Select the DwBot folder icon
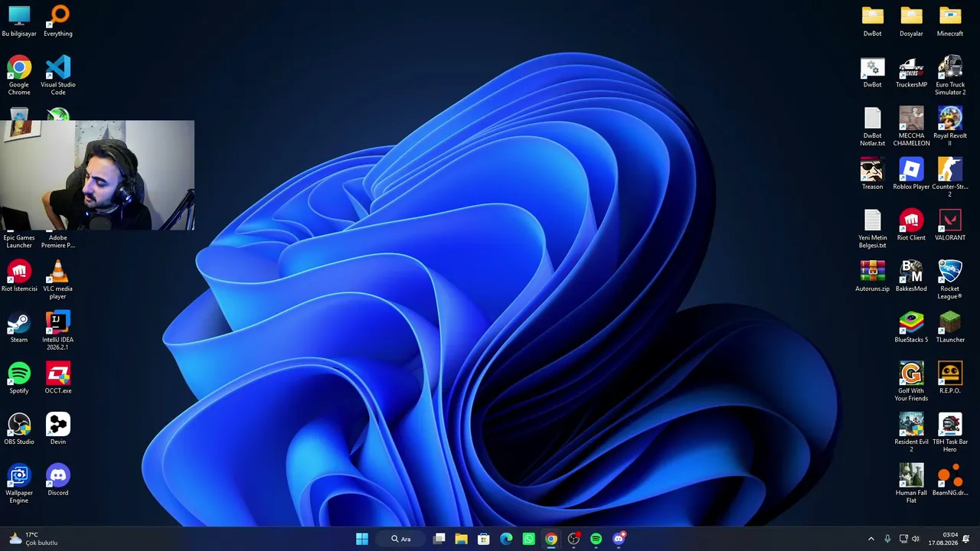The image size is (980, 551). click(x=872, y=21)
